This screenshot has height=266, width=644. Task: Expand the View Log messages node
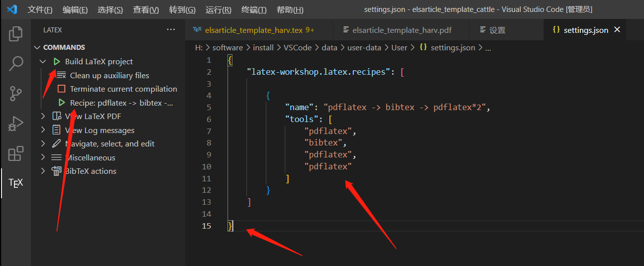click(x=43, y=130)
